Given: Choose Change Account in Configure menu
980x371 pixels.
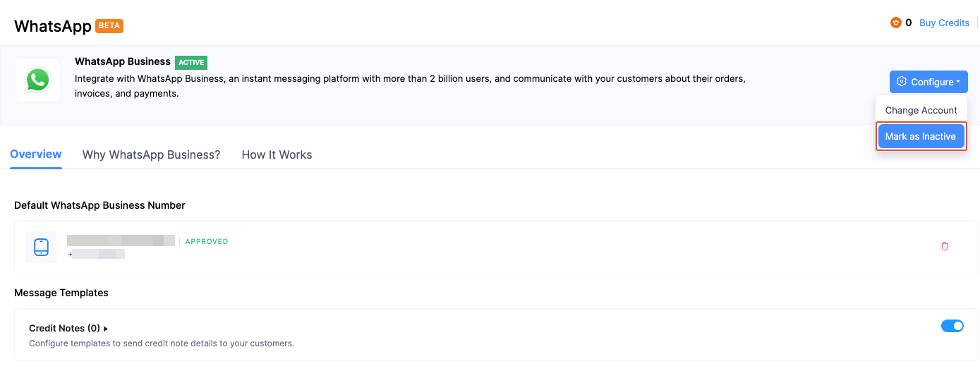Looking at the screenshot, I should click(x=921, y=110).
